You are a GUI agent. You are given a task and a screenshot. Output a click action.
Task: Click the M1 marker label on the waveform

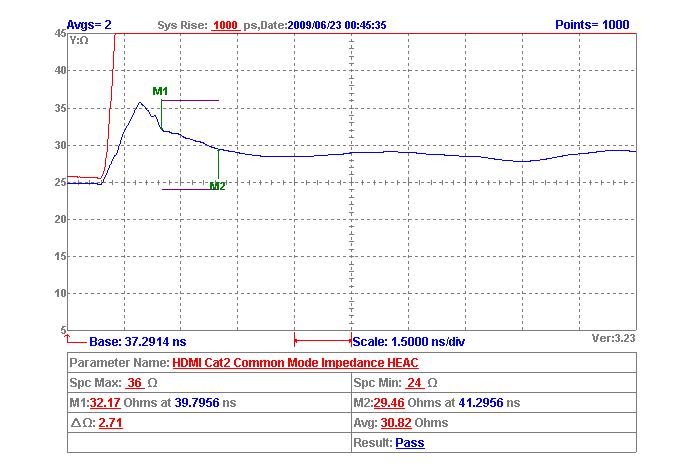(160, 91)
